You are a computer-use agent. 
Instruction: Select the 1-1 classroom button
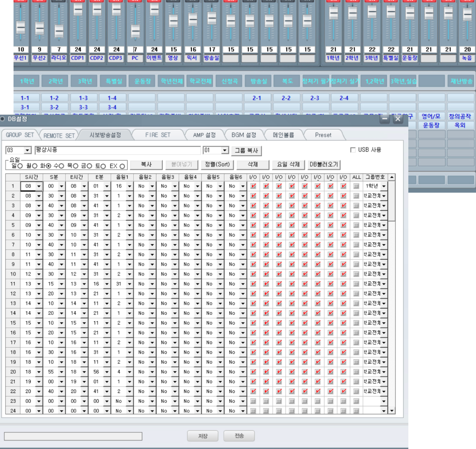(x=25, y=98)
